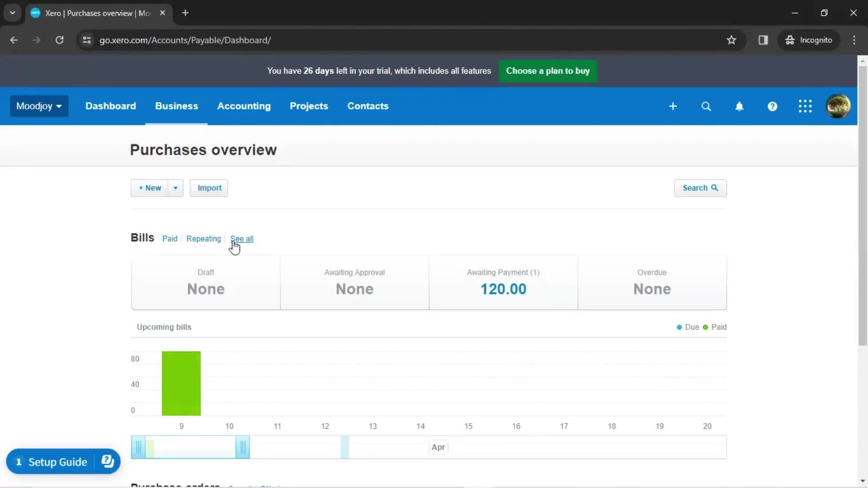Open a new browser tab
This screenshot has width=868, height=488.
point(185,13)
